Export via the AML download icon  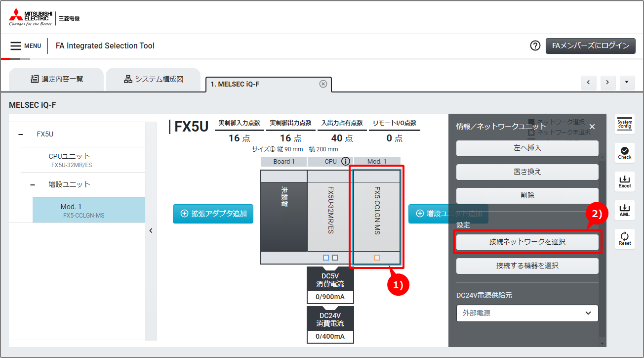pos(625,210)
